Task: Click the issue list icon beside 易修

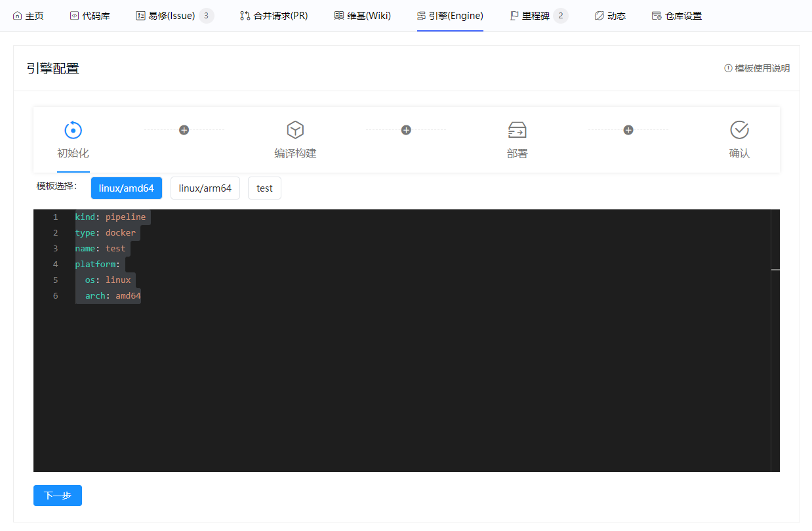Action: [x=140, y=16]
